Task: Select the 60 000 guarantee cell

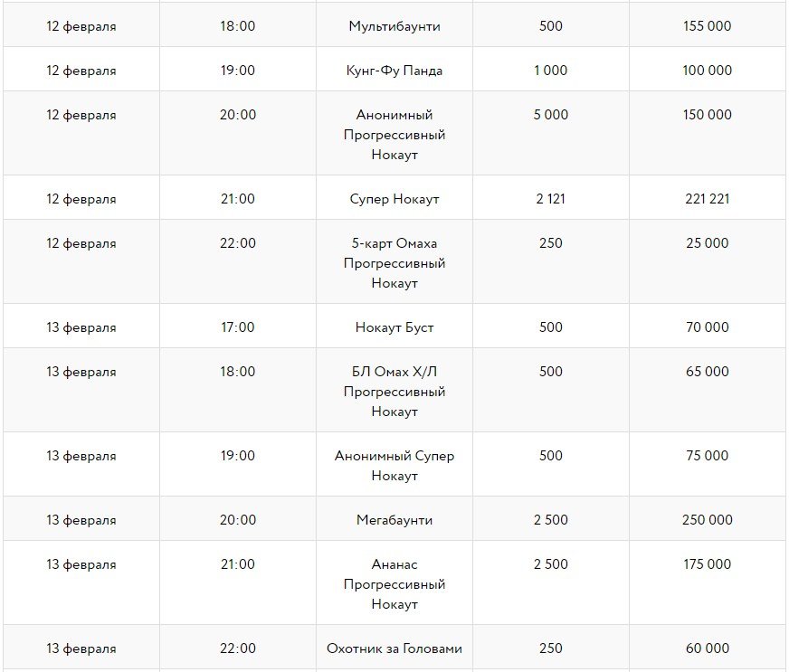Action: [x=707, y=648]
